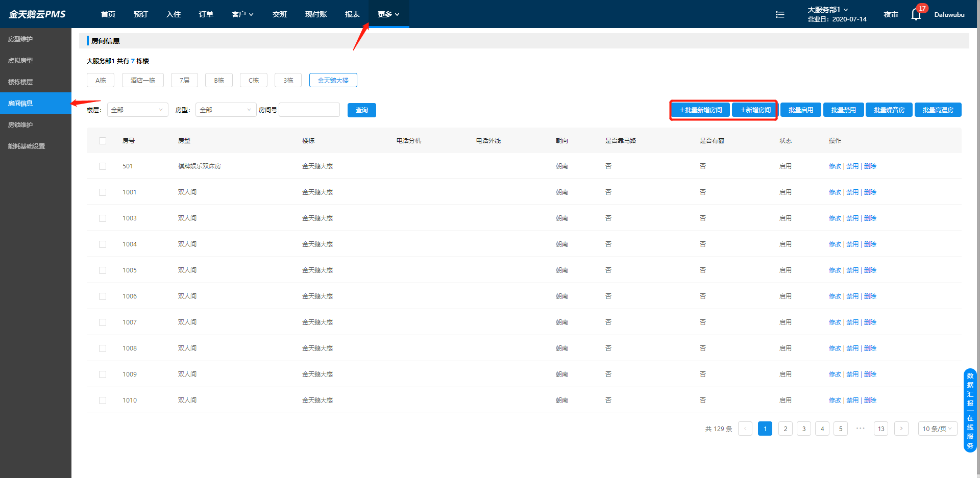This screenshot has width=980, height=478.
Task: Go to the previous page arrow
Action: (745, 429)
